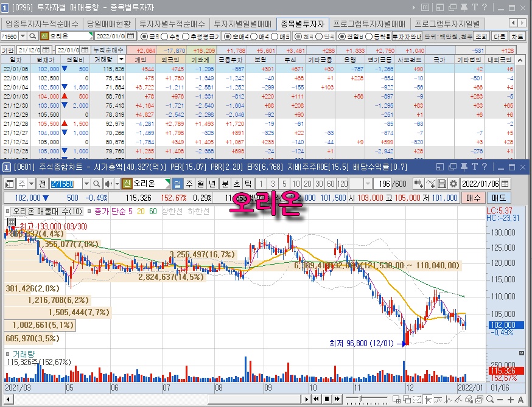Screen dimensions: 532x407
Task: Click the T font icon in chart title bar
Action: (474, 167)
